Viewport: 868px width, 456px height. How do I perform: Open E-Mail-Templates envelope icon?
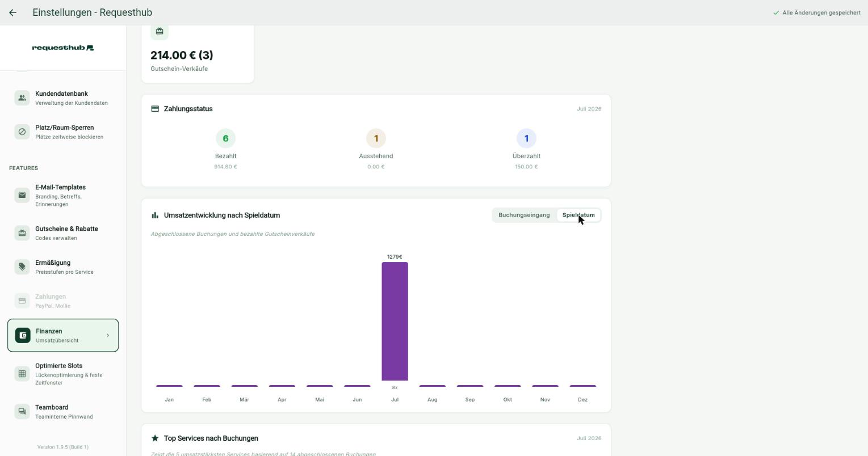pos(22,195)
